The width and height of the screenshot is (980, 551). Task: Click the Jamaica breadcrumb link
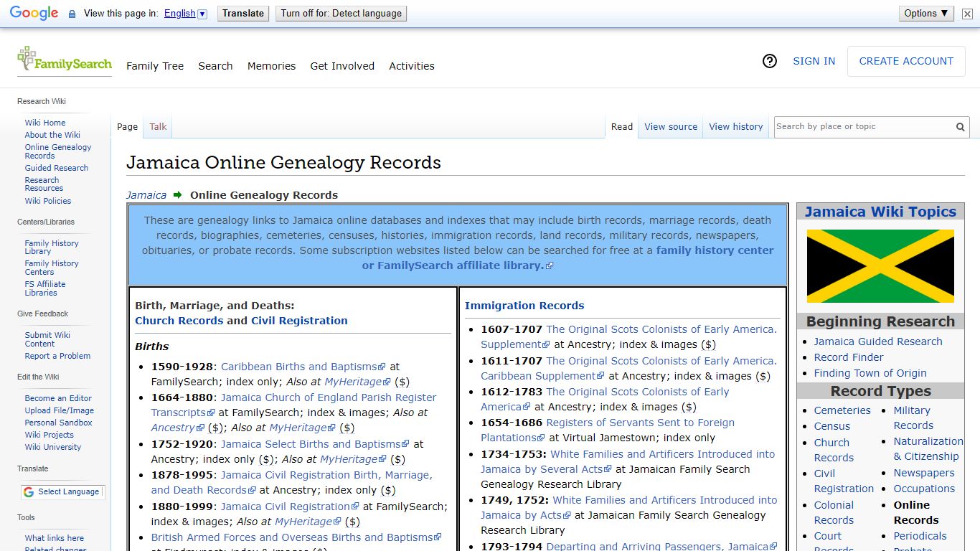[x=146, y=195]
